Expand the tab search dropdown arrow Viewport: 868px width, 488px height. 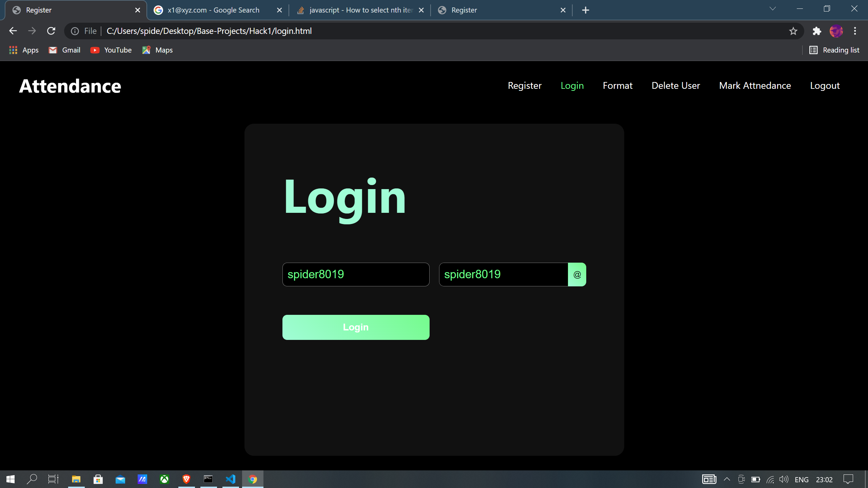point(772,9)
